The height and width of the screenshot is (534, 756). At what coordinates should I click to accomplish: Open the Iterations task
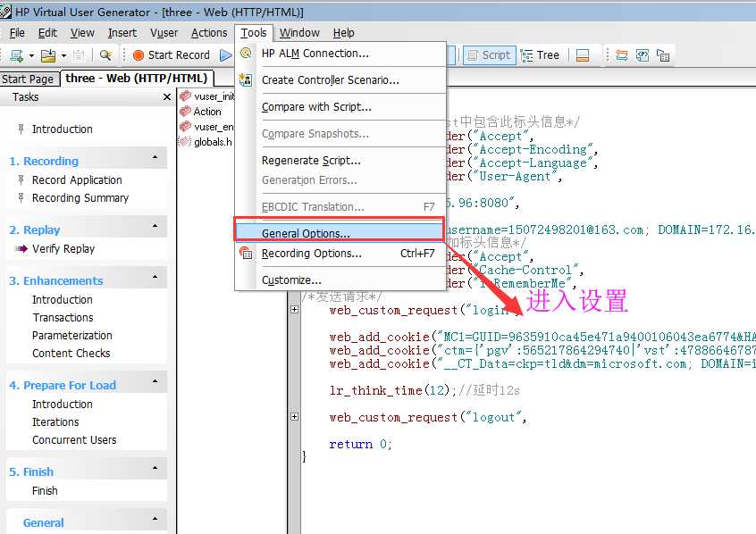(x=55, y=422)
